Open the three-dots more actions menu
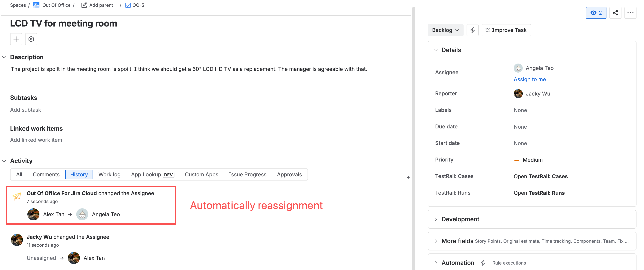This screenshot has height=270, width=644. pyautogui.click(x=630, y=13)
